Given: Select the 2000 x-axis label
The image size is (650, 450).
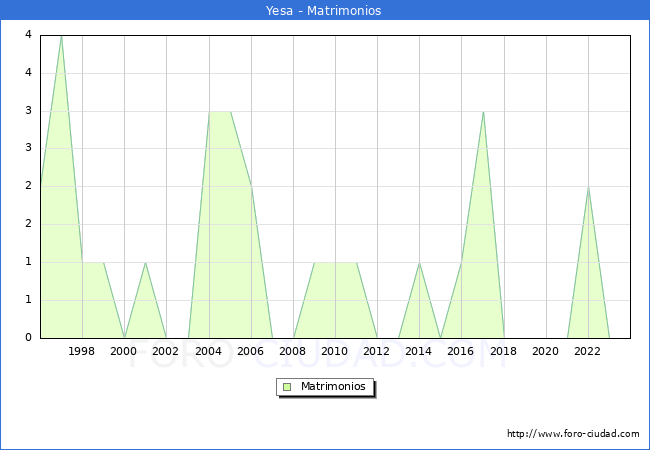Looking at the screenshot, I should tap(124, 351).
